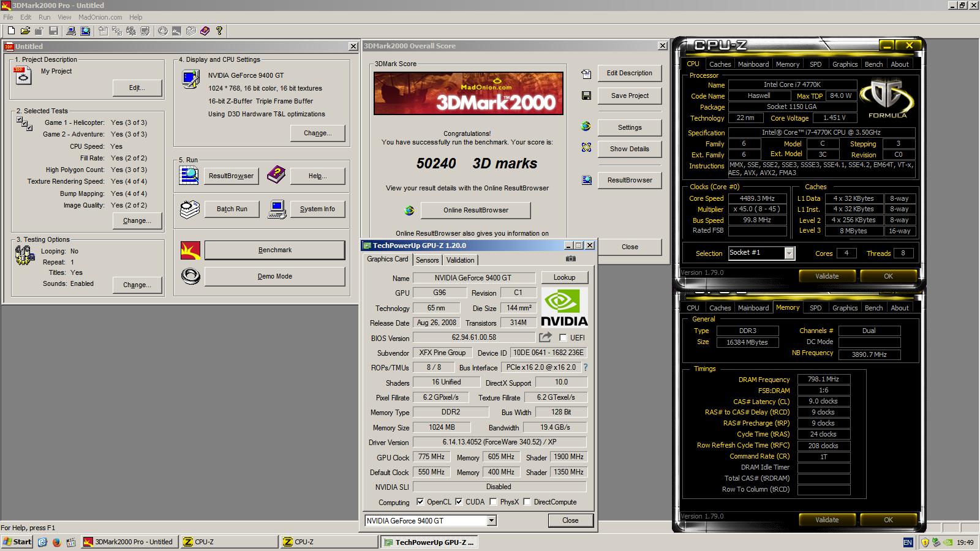Open the File menu
Image resolution: width=980 pixels, height=551 pixels.
point(8,17)
